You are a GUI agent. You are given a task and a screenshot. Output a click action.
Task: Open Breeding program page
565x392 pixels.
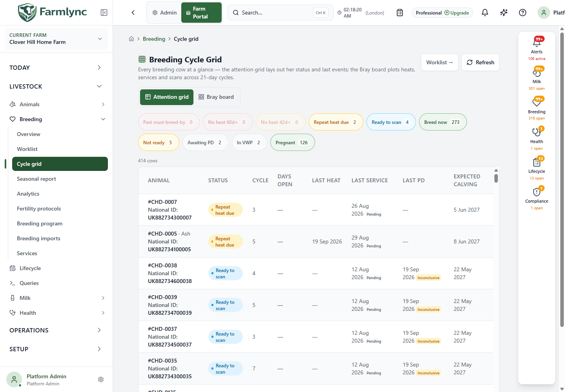(60, 223)
